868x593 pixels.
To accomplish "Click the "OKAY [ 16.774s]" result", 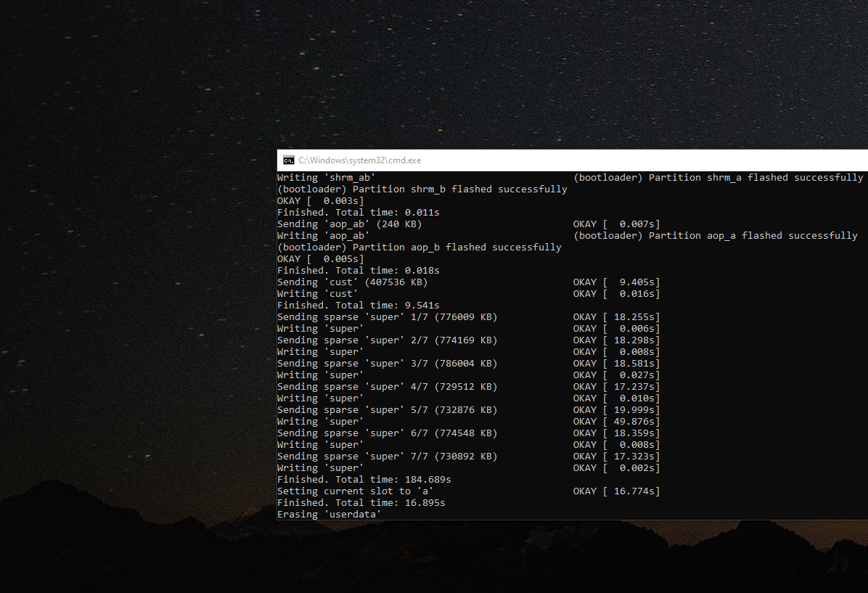I will [x=616, y=491].
